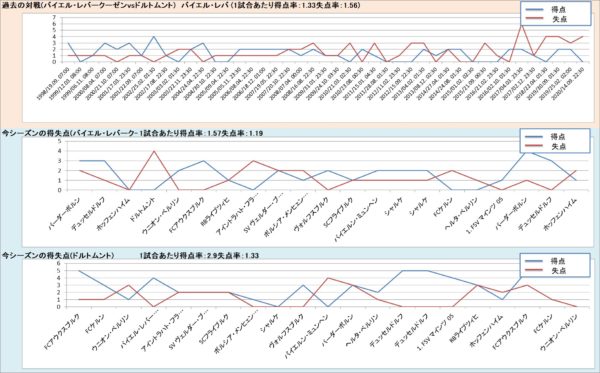Click the red line peak of 4 above ドルトムント in middle chart
This screenshot has width=600, height=373.
(154, 151)
